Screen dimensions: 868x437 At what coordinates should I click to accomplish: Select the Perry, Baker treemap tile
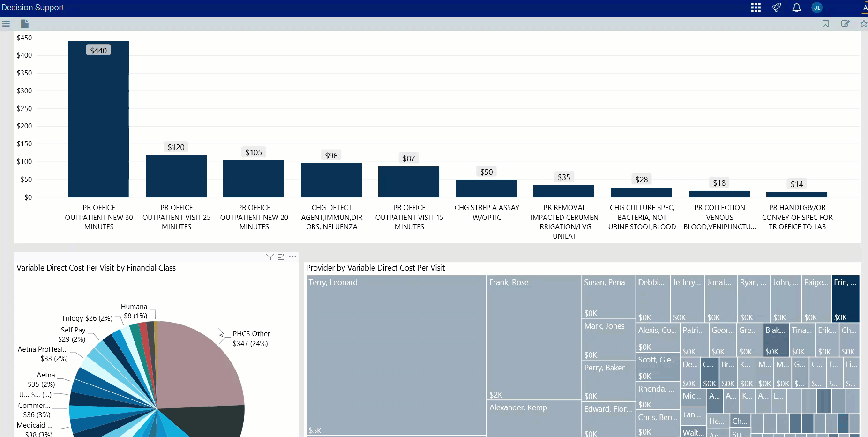tap(608, 381)
